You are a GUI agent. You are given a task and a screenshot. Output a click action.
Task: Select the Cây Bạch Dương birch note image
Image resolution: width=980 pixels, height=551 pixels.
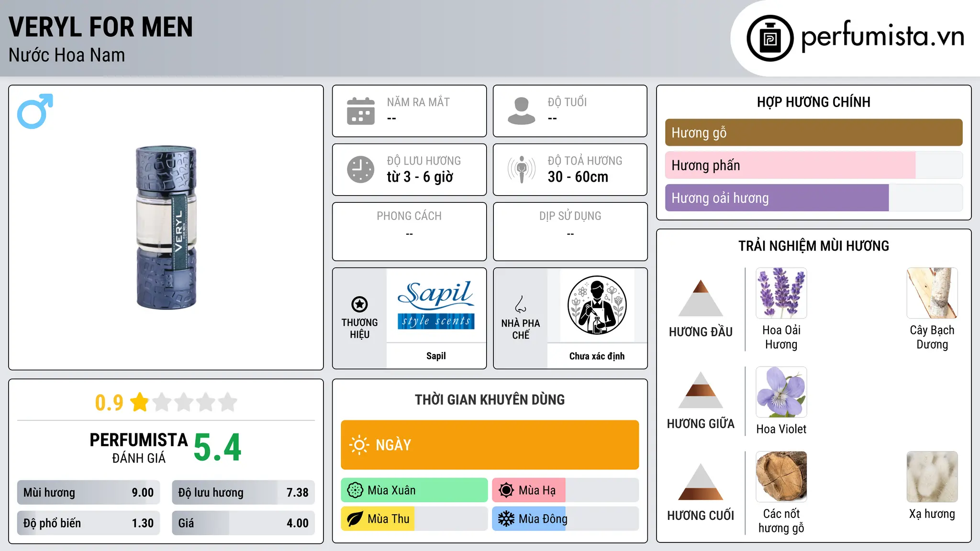(932, 293)
